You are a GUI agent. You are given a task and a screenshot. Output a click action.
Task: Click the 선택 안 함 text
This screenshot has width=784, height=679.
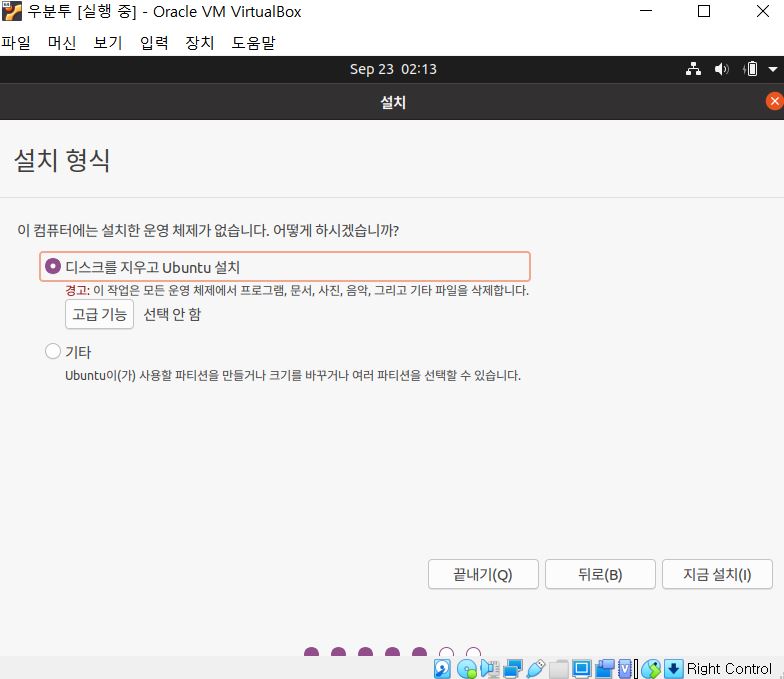click(x=172, y=314)
